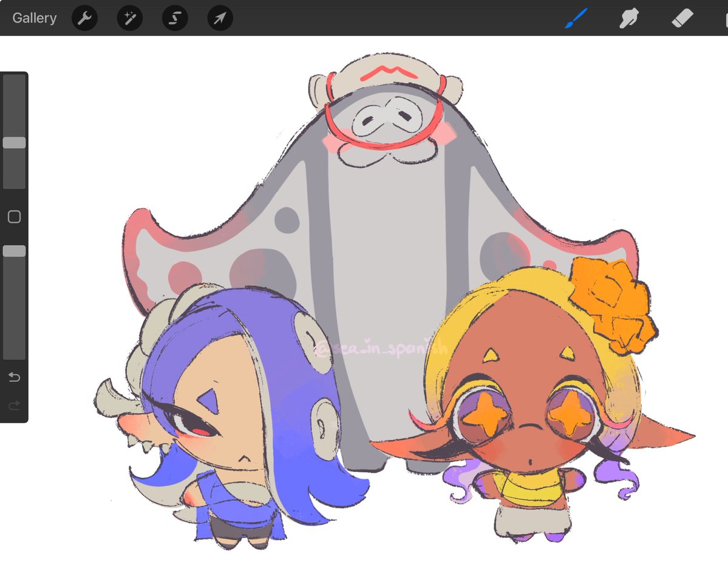Undo the last stroke

coord(15,377)
